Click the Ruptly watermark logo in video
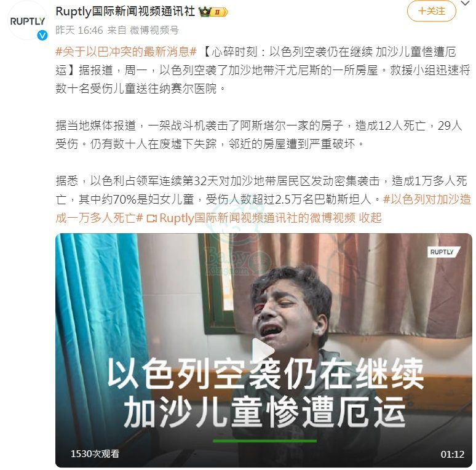Image resolution: width=476 pixels, height=470 pixels. pos(443,252)
